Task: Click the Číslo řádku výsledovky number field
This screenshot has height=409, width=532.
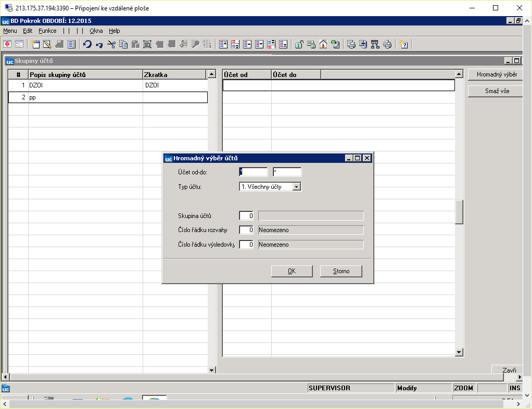Action: [246, 244]
